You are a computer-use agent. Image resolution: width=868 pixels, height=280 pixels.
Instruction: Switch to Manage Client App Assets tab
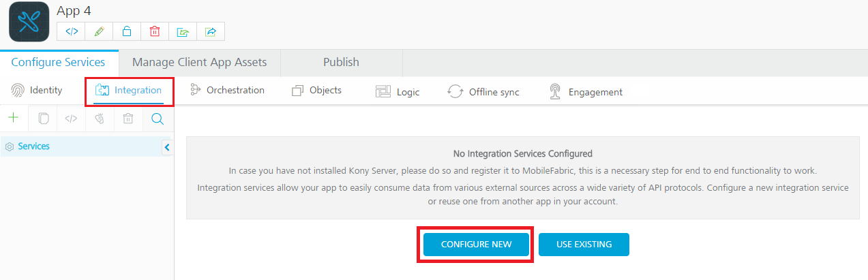tap(199, 62)
